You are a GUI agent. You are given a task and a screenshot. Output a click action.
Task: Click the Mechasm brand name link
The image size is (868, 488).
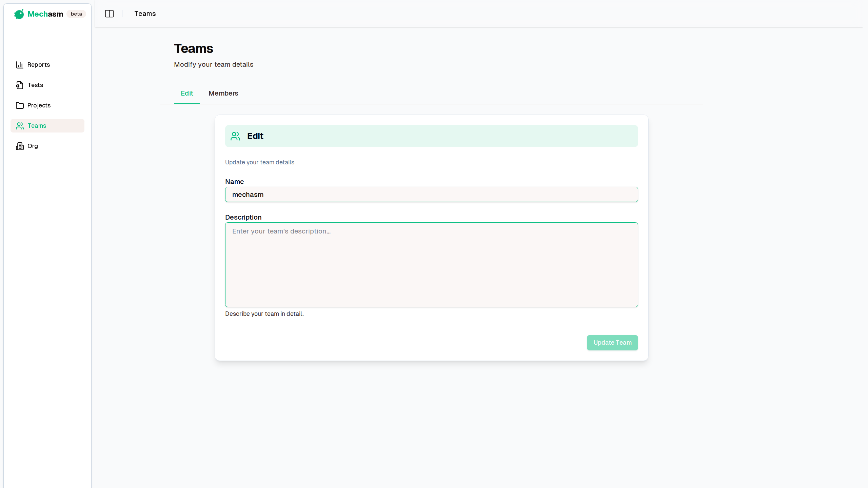click(x=45, y=14)
